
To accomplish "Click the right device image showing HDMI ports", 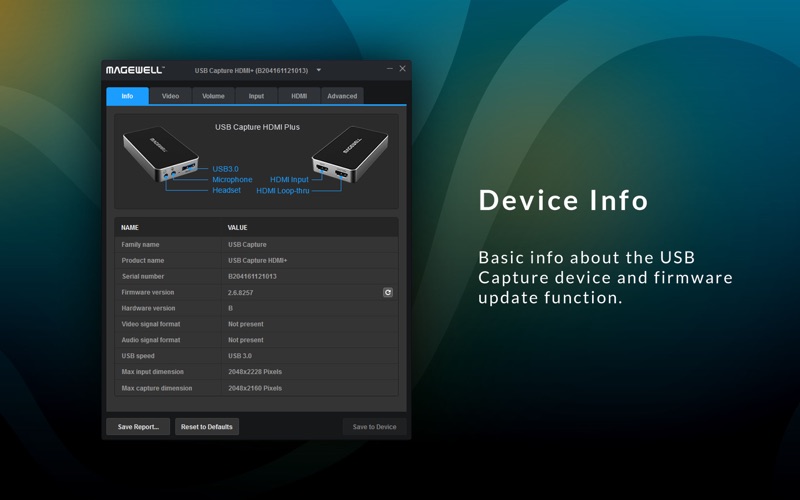I will 350,154.
